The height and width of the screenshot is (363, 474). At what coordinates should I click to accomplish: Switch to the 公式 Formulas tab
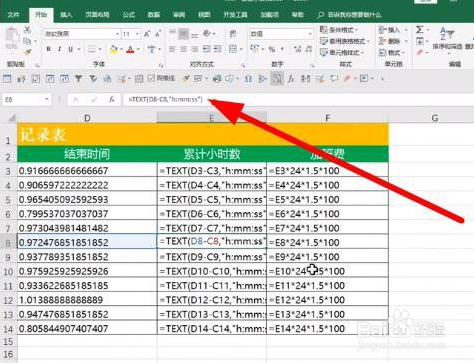coord(129,15)
